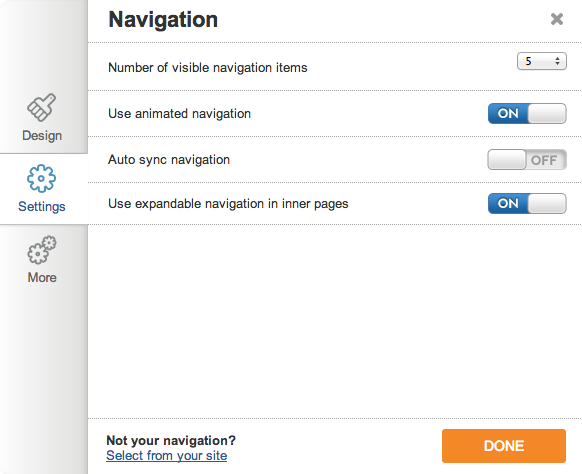The image size is (582, 474).
Task: Click the stepper arrows on items selector
Action: (557, 61)
